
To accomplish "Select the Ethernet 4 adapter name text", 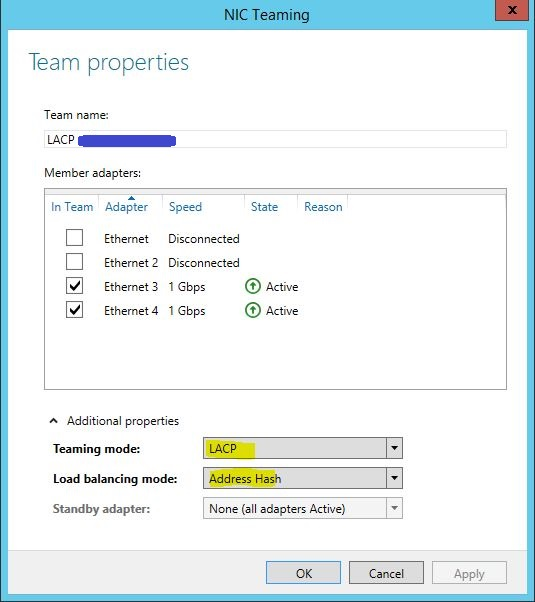I will pos(131,311).
